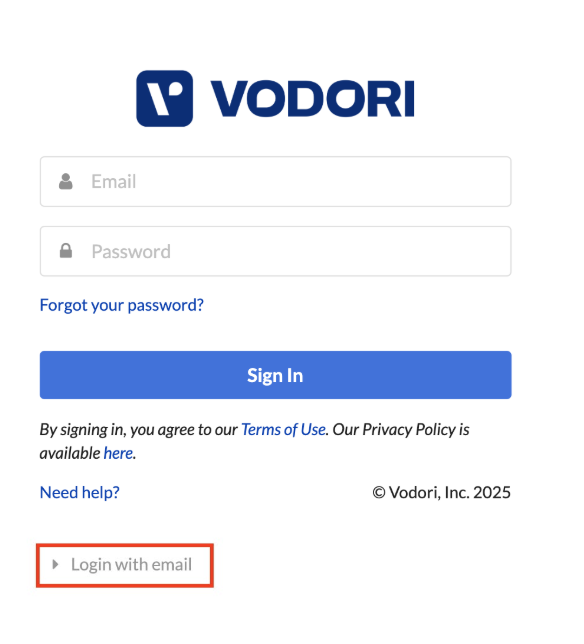Select the small triangle beside Login with email
584x644 pixels.
click(x=55, y=564)
